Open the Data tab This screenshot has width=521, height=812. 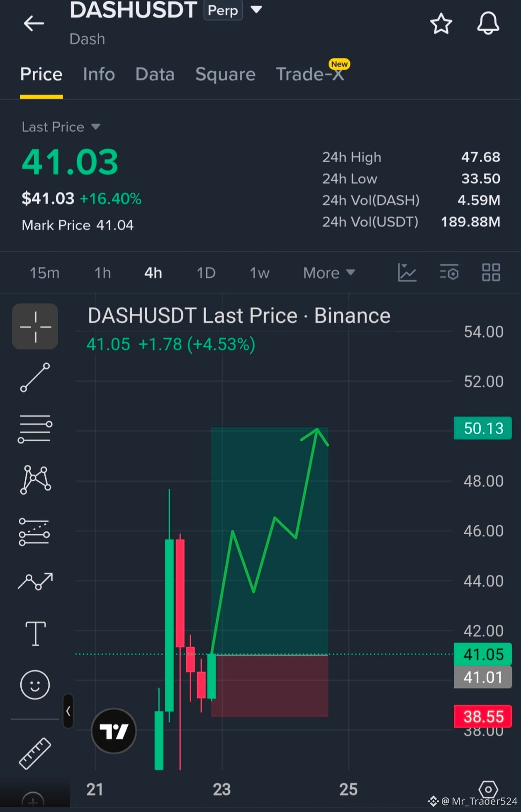pos(155,74)
